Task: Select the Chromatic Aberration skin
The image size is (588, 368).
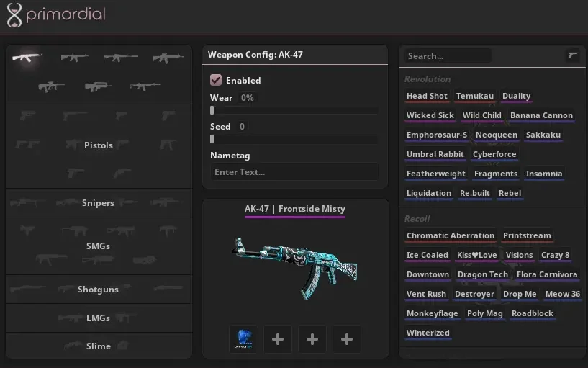Action: pos(451,235)
